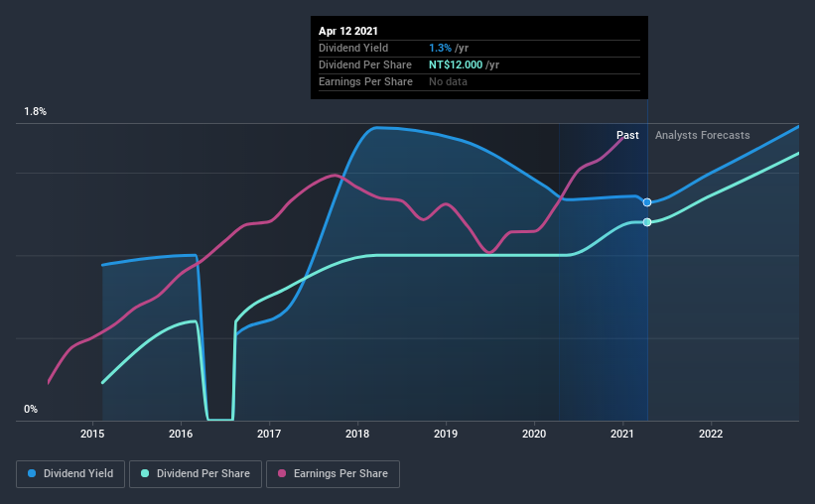This screenshot has width=815, height=504.
Task: Click the blue dot in Dividend Yield legend
Action: [32, 473]
